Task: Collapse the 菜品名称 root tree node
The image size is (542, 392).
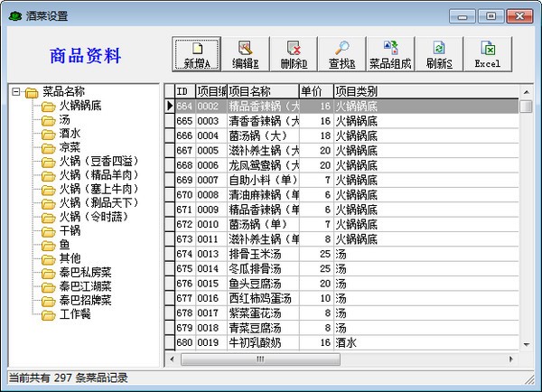Action: [x=15, y=91]
